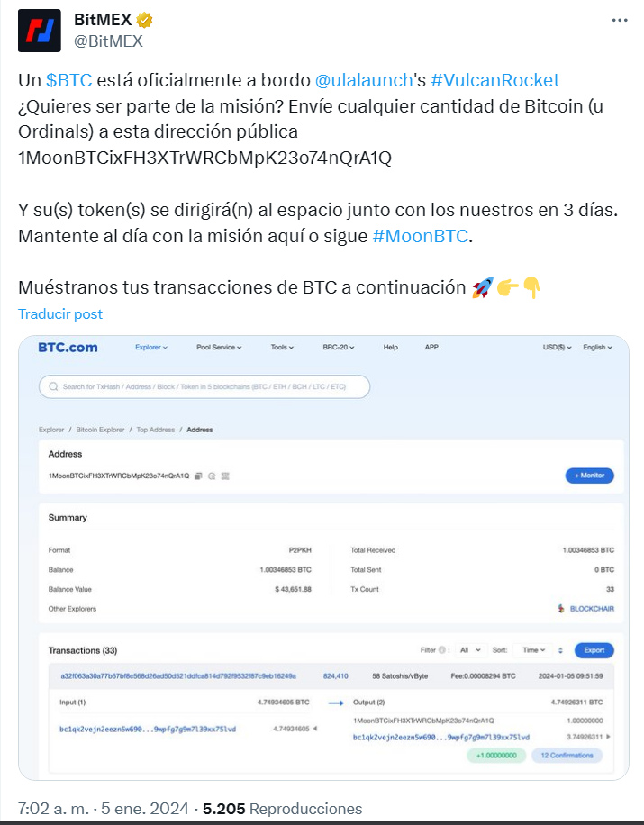Click the search magnifier icon in BTC.com search
This screenshot has height=825, width=644.
click(x=53, y=386)
